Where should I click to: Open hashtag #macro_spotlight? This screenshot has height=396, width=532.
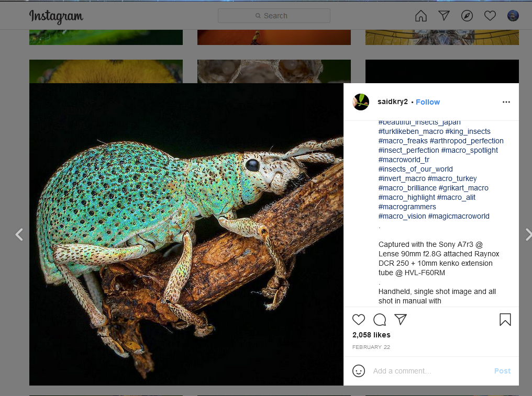470,151
